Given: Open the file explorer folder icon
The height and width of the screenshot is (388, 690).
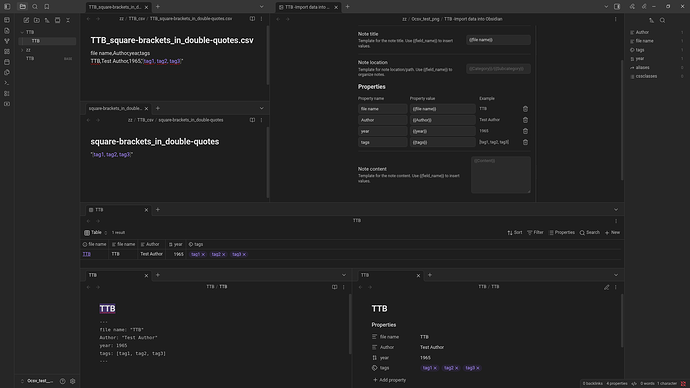Looking at the screenshot, I should [23, 7].
